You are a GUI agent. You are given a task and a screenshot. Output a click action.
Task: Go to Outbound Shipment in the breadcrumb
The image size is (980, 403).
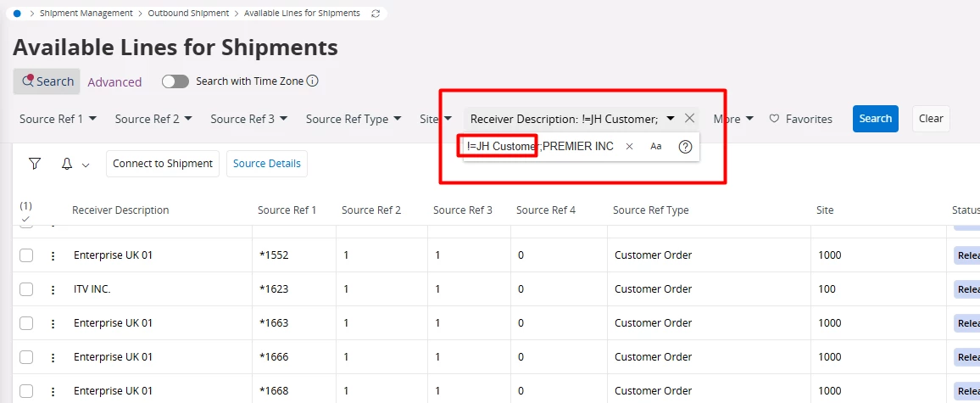[x=188, y=14]
